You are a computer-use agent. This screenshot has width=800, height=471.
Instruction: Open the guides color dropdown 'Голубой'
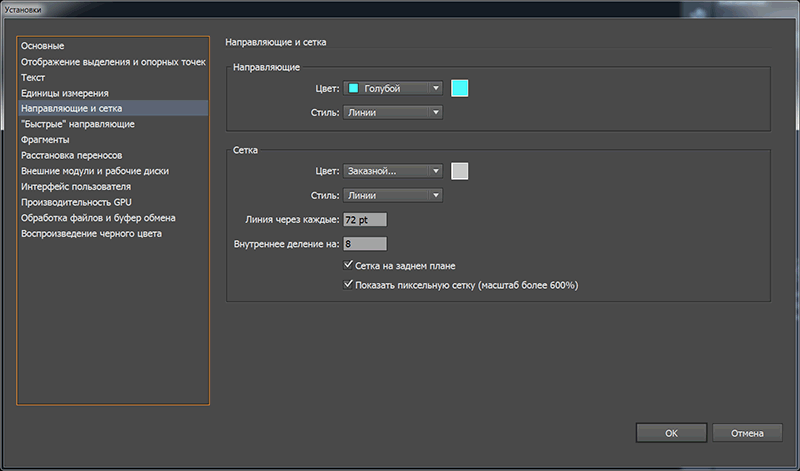point(392,88)
